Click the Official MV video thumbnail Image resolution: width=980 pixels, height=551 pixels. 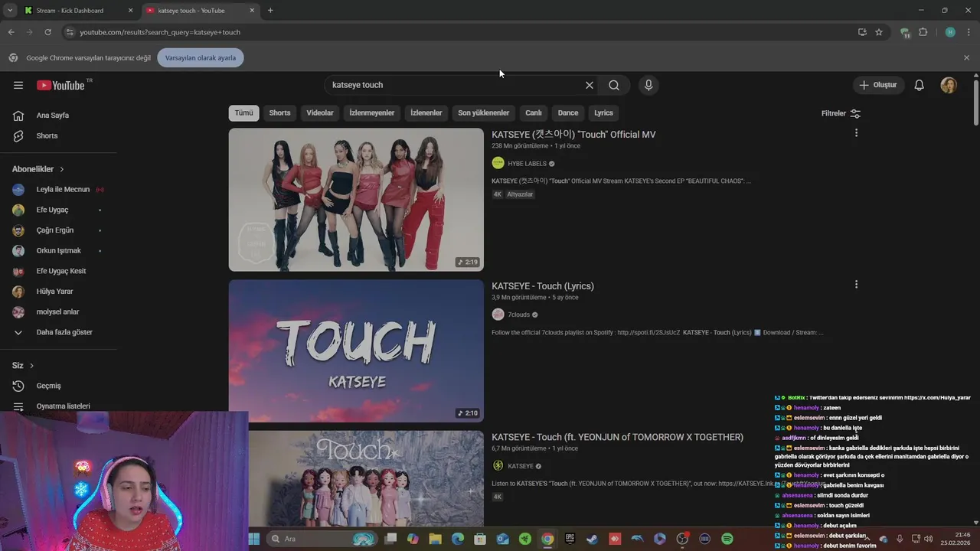(356, 199)
